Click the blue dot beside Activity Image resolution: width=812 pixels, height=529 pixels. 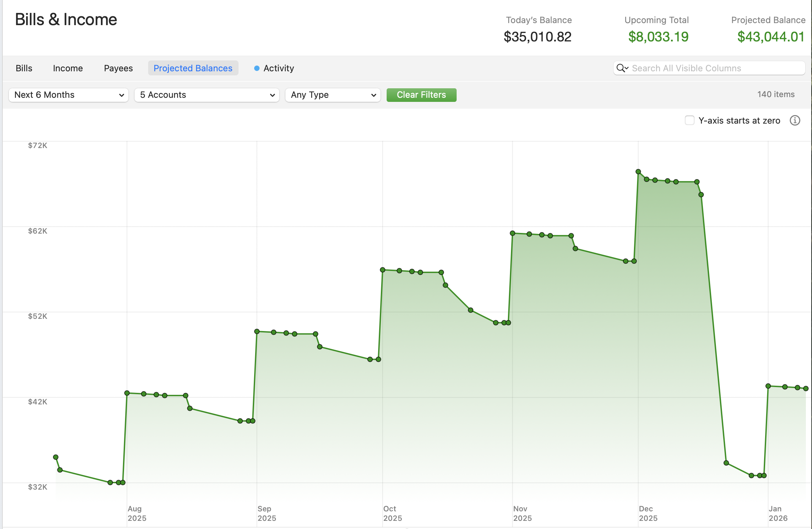pos(257,68)
